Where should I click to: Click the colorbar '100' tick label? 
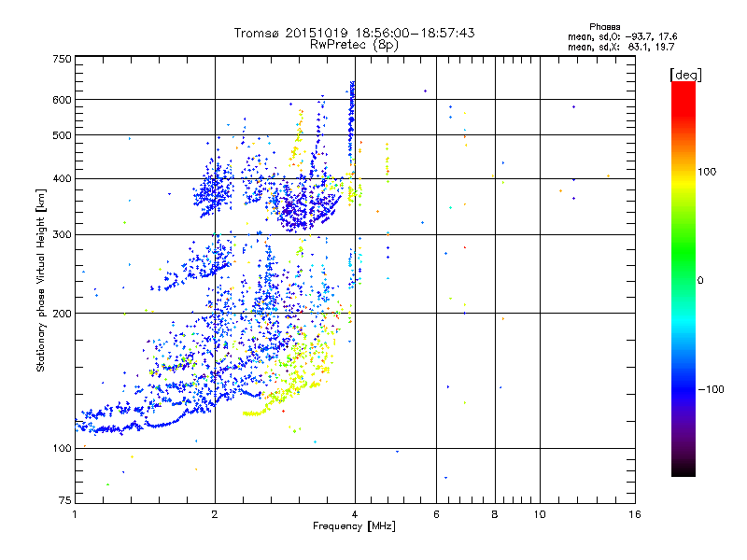click(x=707, y=172)
